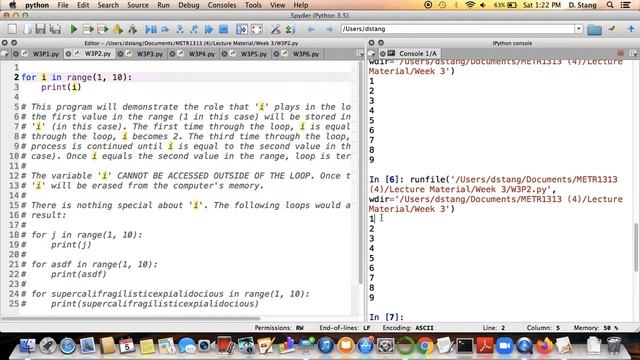Maximize the current pane
The height and width of the screenshot is (360, 640).
point(242,29)
